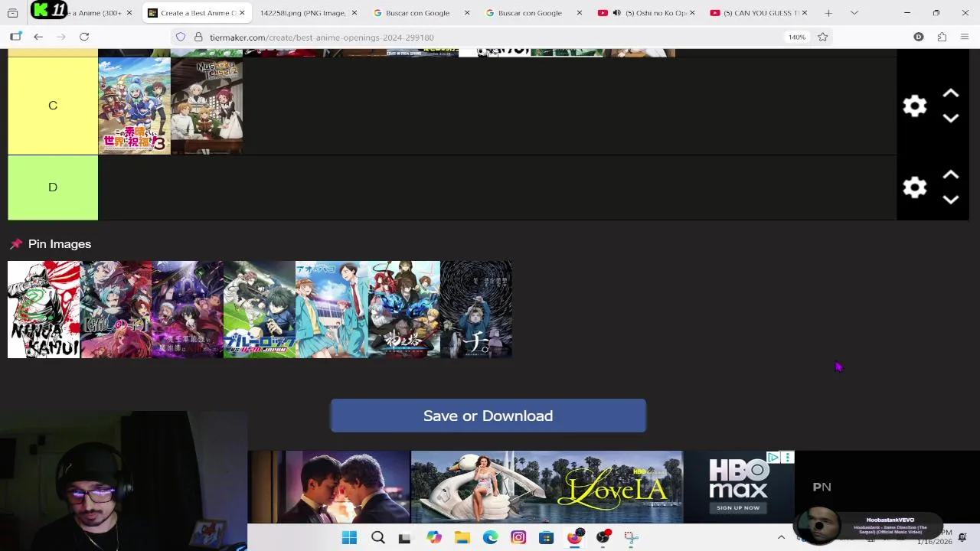Viewport: 980px width, 551px height.
Task: Open Windows Start menu
Action: coord(349,537)
